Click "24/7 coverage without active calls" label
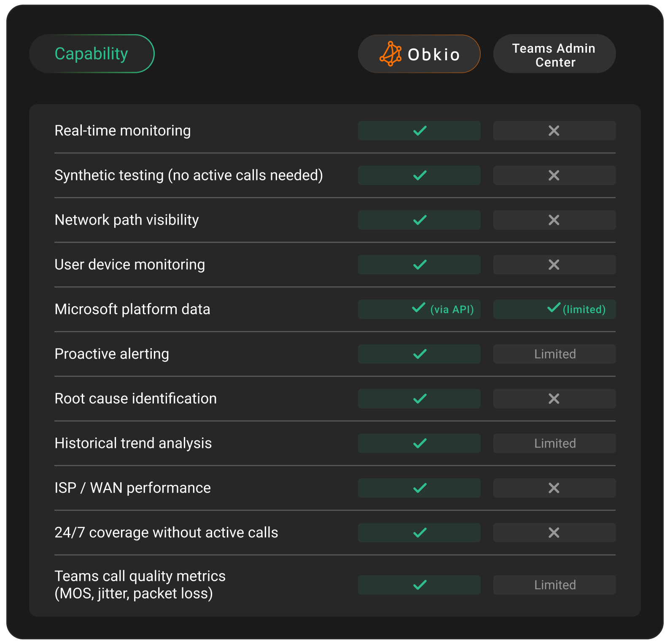Screen dimensions: 670x644 pos(167,533)
